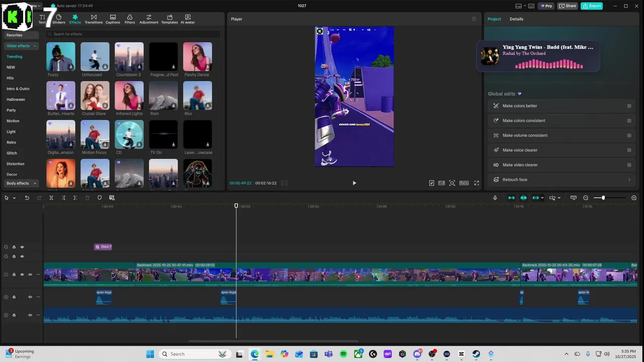Enable Make volume consistent

pos(629,135)
